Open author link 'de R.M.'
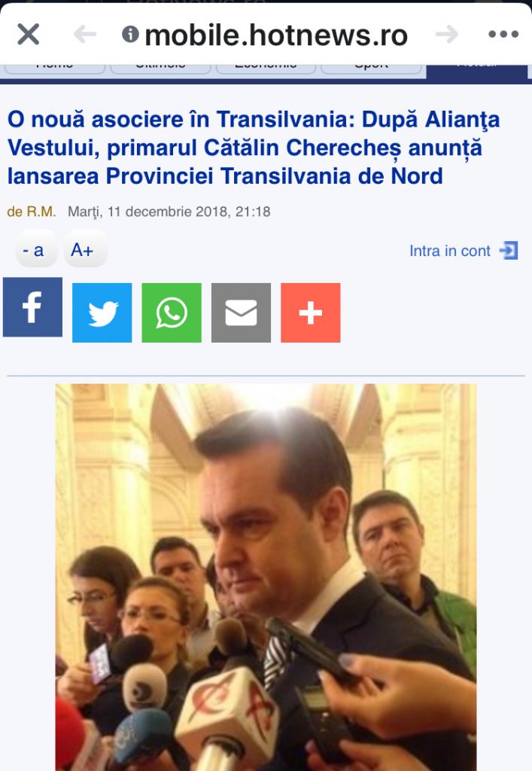The width and height of the screenshot is (532, 771). click(32, 212)
